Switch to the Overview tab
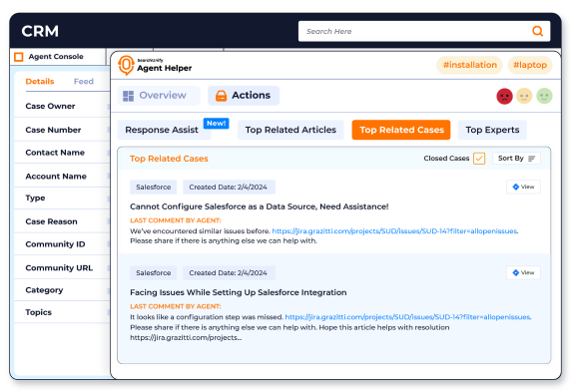This screenshot has height=392, width=571. (159, 96)
